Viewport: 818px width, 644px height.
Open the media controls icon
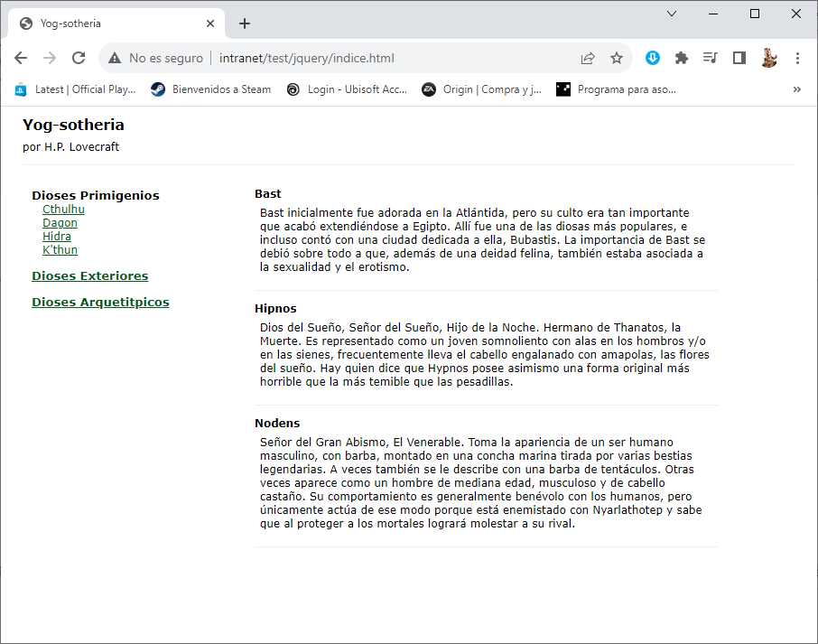711,58
